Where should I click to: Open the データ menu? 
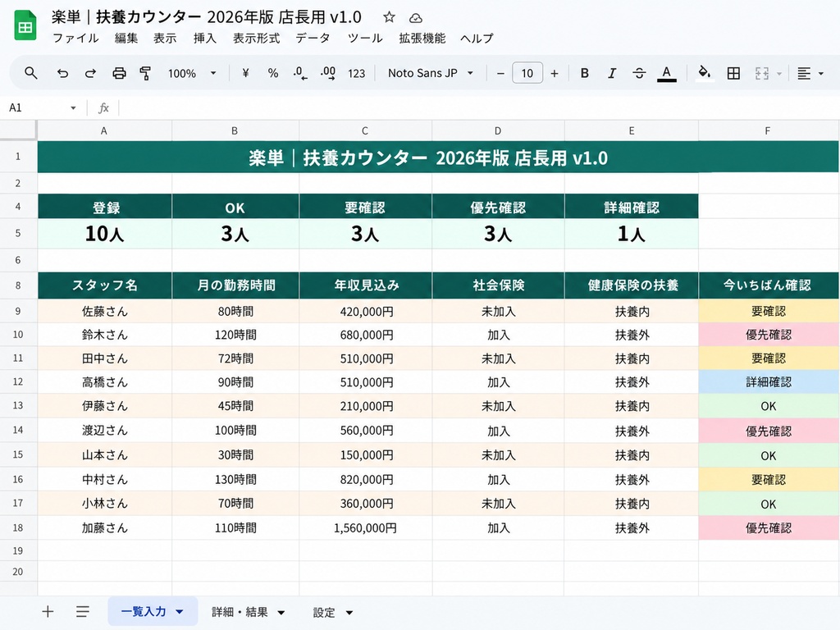pyautogui.click(x=313, y=38)
